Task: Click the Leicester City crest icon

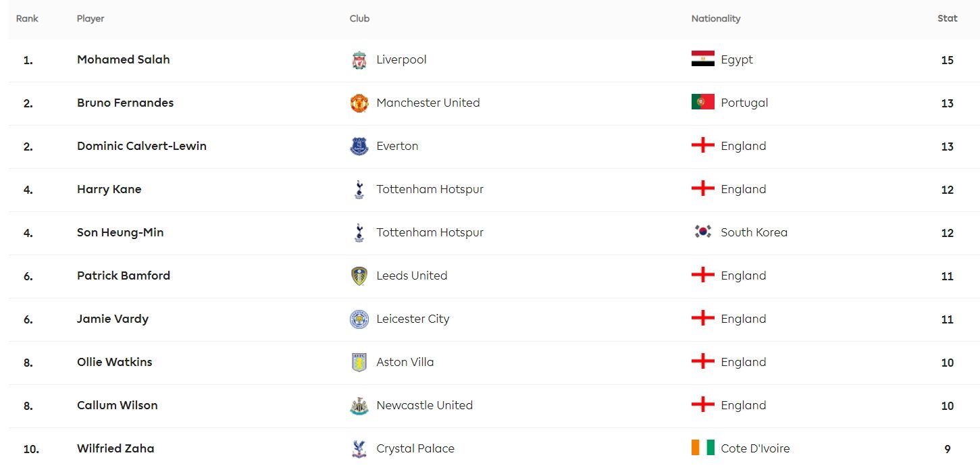Action: 359,319
